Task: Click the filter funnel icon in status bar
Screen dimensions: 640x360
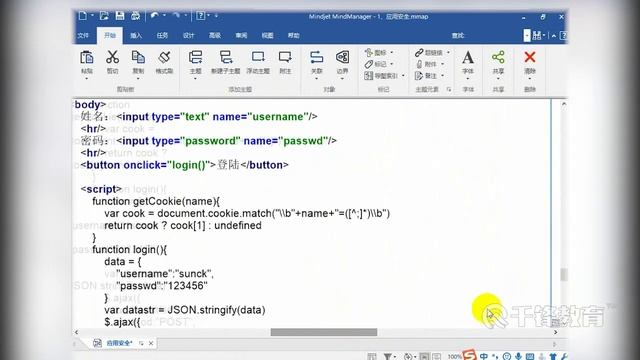Action: (x=387, y=357)
